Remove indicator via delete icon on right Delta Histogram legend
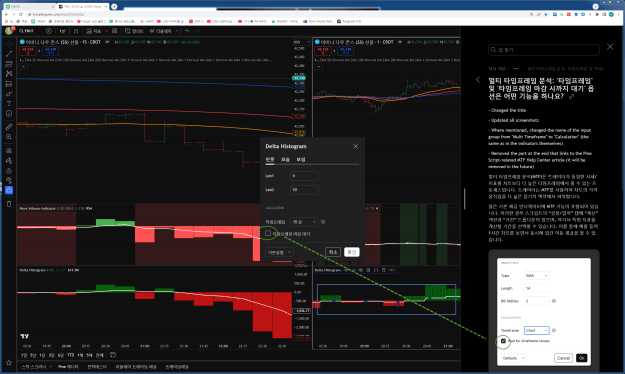This screenshot has height=374, width=625. click(384, 270)
